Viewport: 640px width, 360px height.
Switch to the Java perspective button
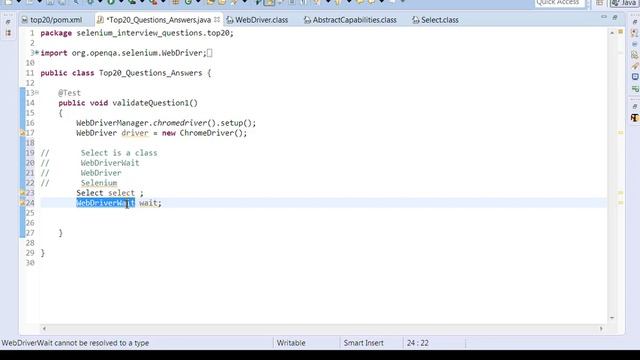pos(624,3)
